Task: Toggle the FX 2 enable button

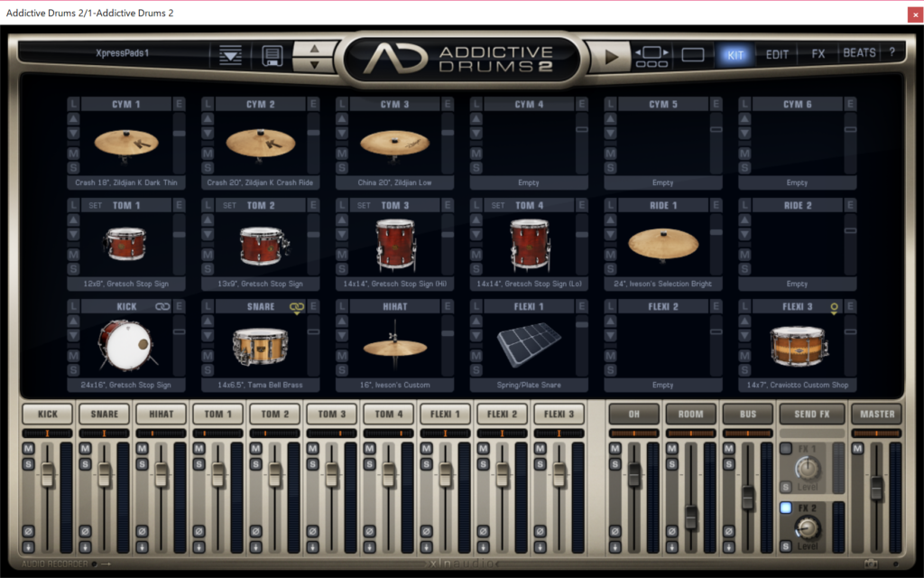Action: pos(786,508)
